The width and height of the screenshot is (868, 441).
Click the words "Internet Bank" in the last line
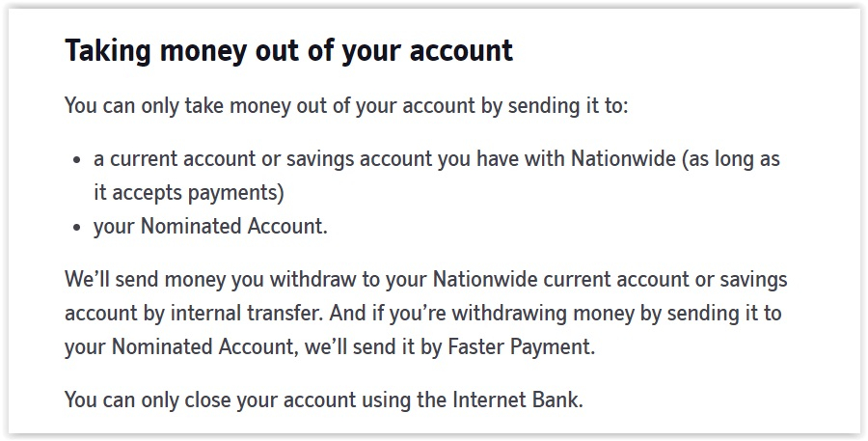click(516, 400)
